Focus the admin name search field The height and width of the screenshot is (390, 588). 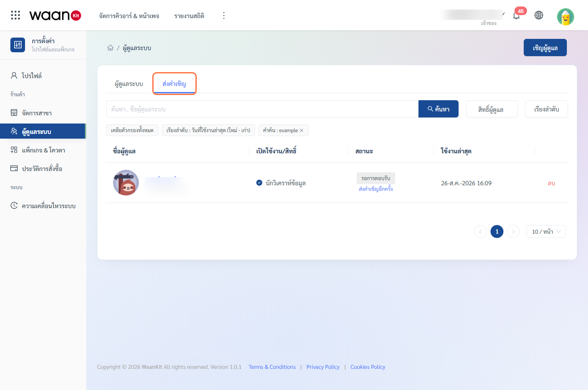[262, 109]
